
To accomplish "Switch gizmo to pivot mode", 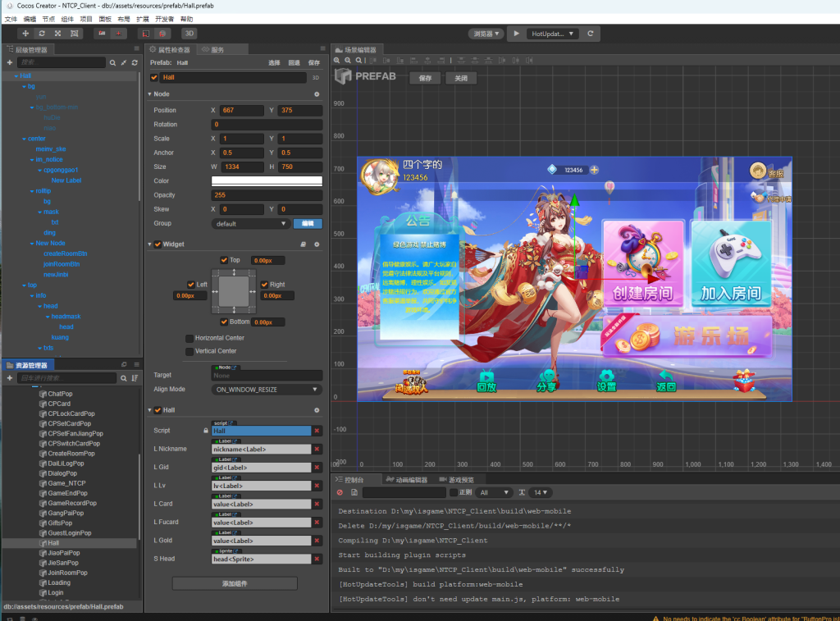I will (x=102, y=33).
